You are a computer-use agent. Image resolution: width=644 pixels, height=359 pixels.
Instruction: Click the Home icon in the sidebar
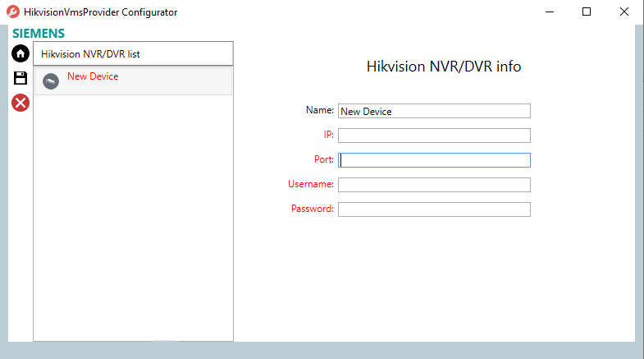tap(21, 54)
